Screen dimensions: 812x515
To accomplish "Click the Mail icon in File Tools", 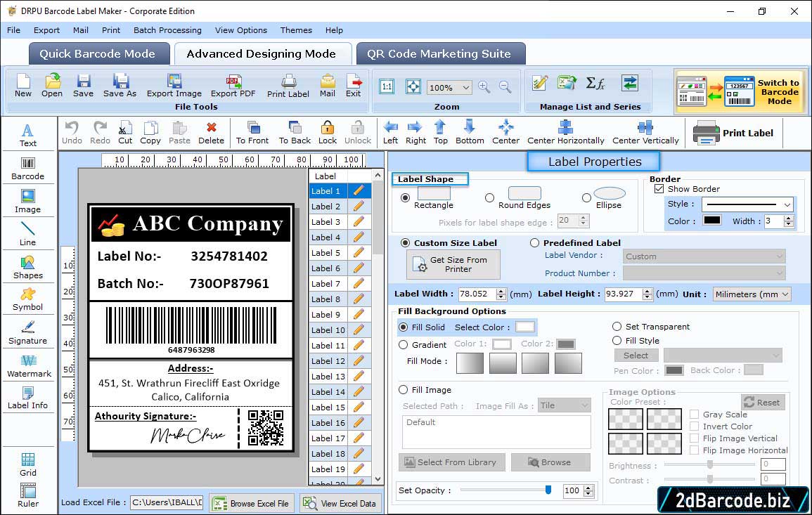I will (328, 86).
